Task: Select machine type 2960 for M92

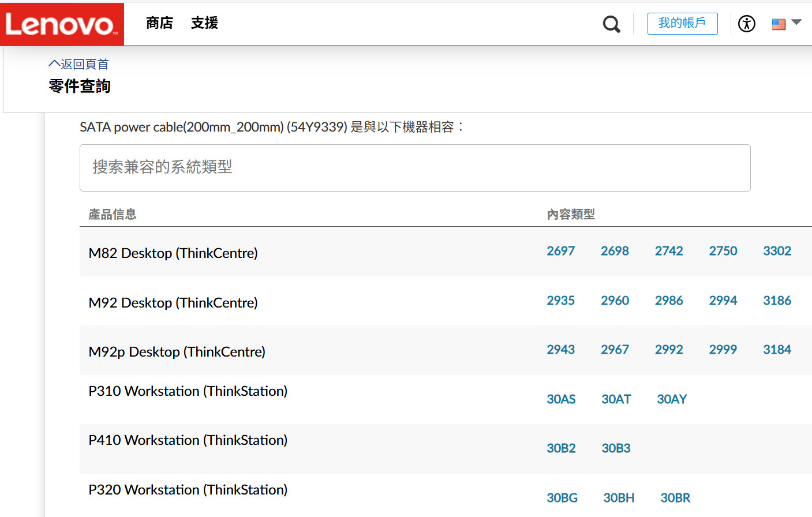Action: point(615,301)
